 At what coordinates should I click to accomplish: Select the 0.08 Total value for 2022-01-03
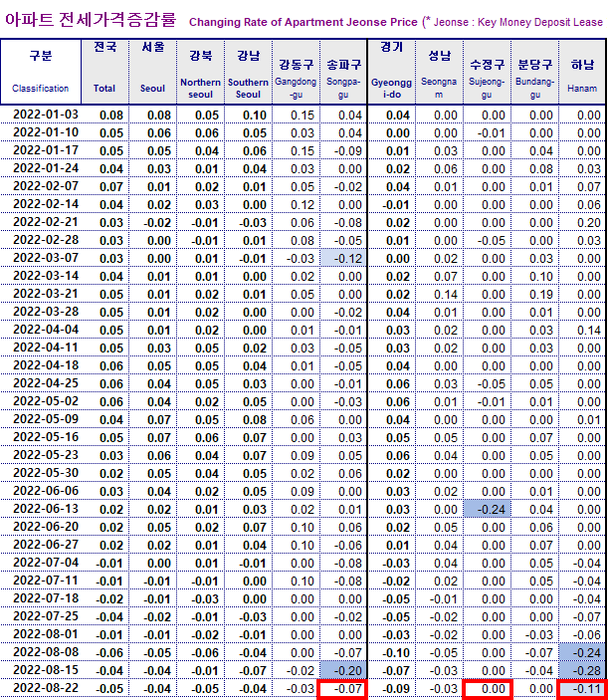pos(111,116)
